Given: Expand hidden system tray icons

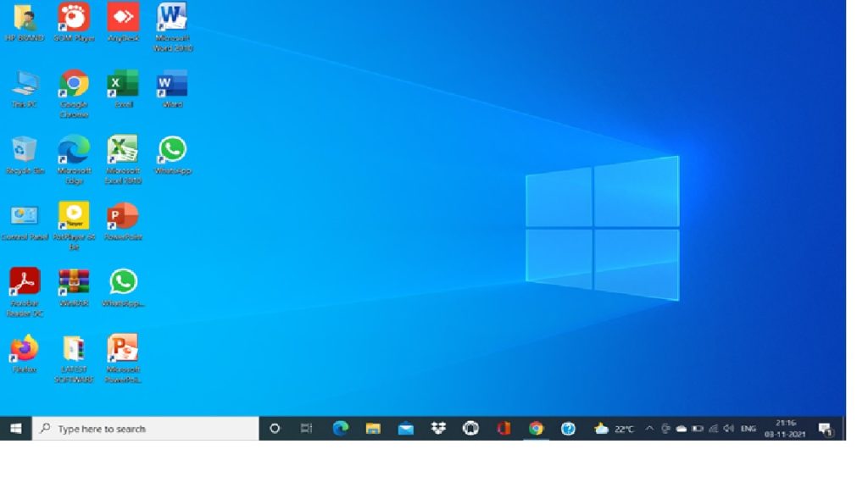Looking at the screenshot, I should pyautogui.click(x=649, y=429).
